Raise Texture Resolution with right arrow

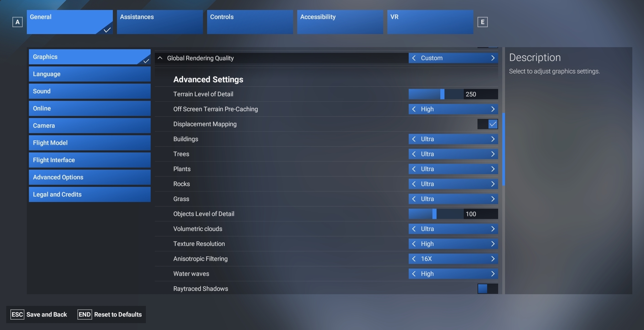coord(493,244)
